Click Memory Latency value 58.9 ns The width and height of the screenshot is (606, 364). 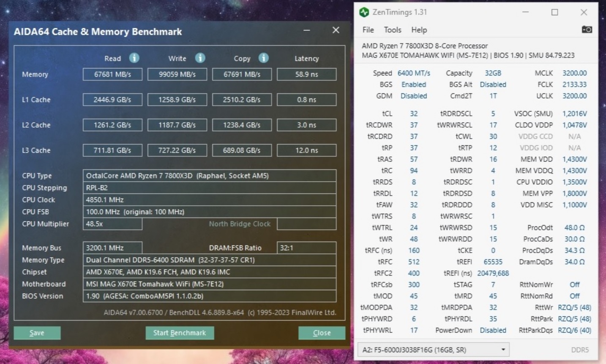point(307,74)
